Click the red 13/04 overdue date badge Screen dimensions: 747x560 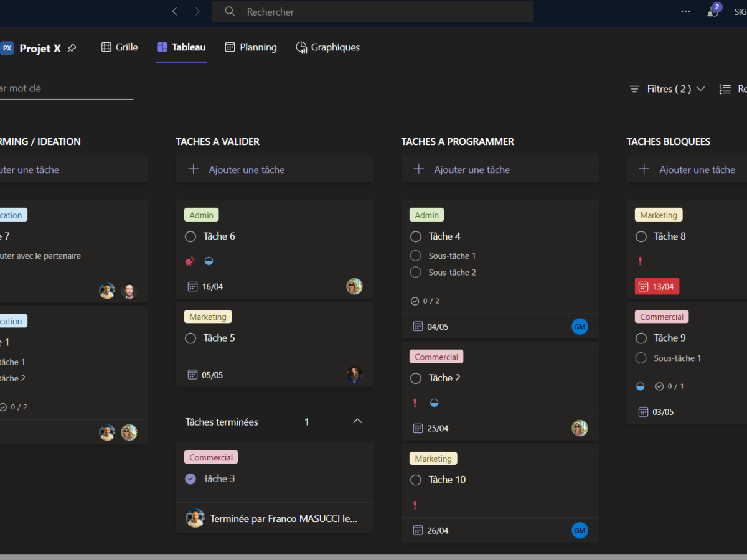(x=657, y=287)
